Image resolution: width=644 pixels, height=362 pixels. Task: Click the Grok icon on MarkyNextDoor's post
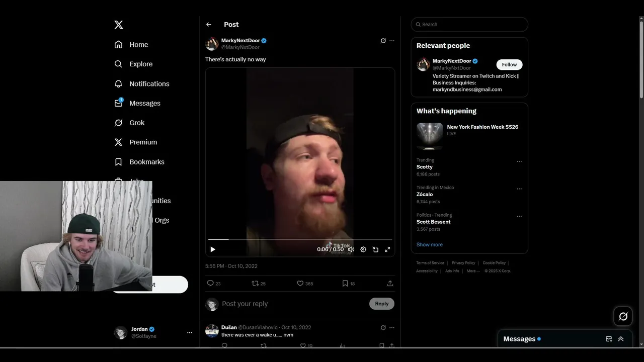383,41
